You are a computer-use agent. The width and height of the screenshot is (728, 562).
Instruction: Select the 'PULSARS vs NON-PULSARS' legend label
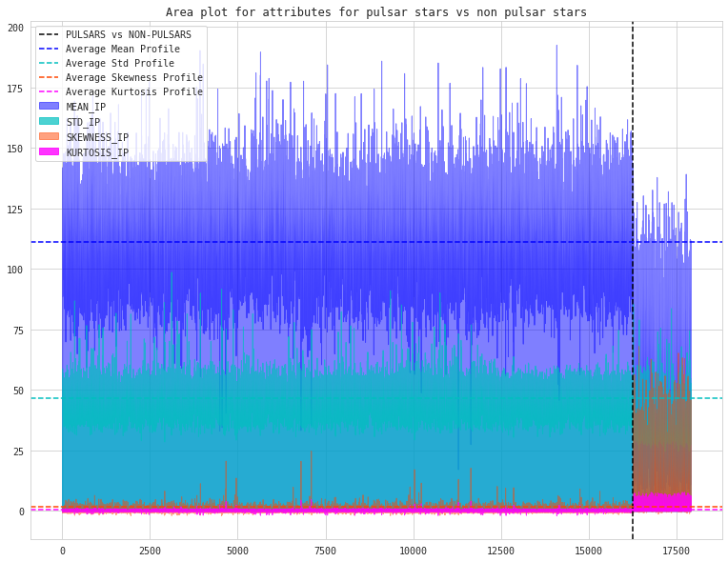[129, 35]
